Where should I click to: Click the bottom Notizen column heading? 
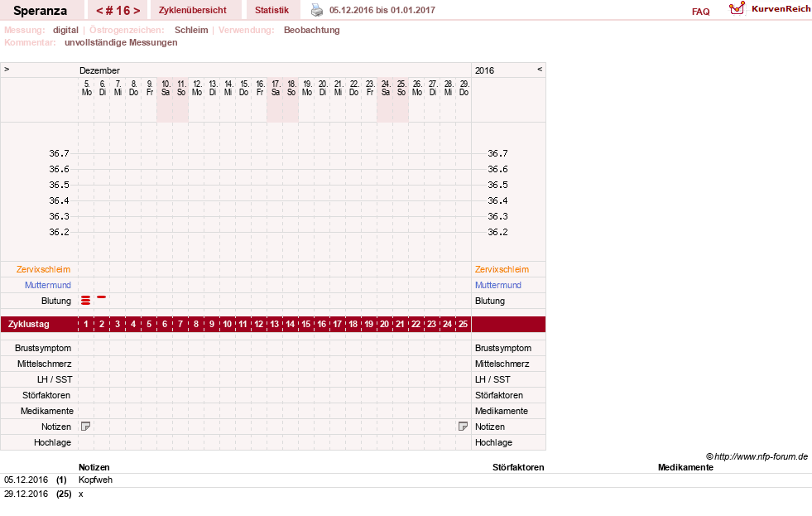tap(94, 467)
